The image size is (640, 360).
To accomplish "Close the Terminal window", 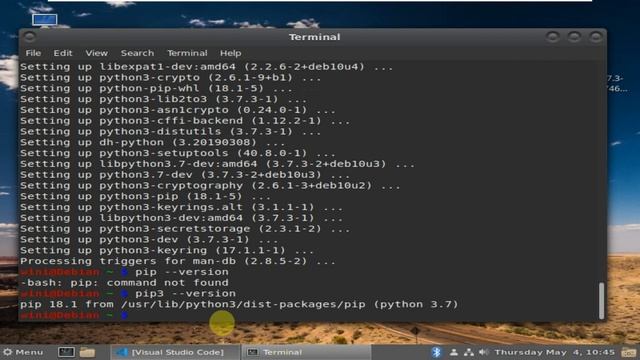I will pyautogui.click(x=596, y=37).
